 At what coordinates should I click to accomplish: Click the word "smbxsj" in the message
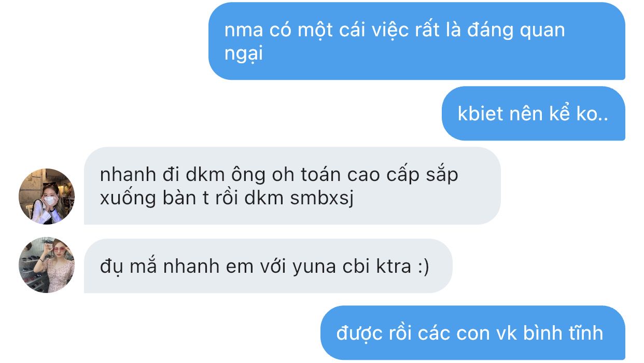click(x=321, y=198)
